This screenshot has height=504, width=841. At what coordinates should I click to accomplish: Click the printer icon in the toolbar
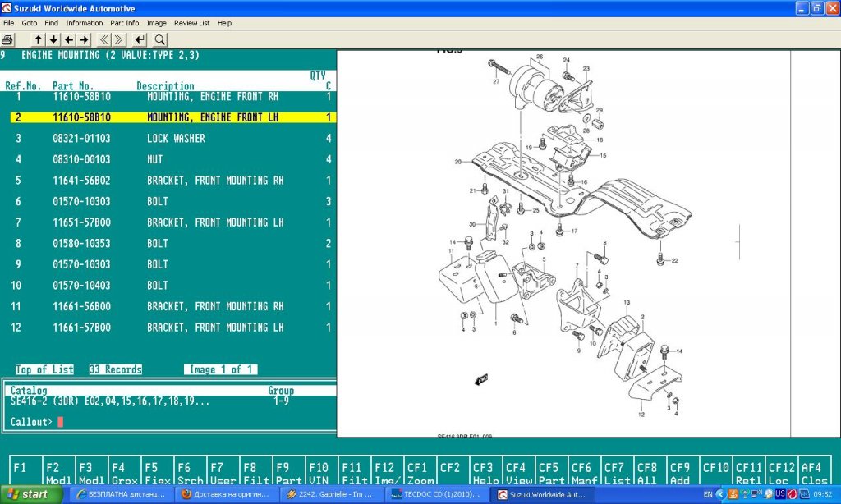click(x=8, y=39)
